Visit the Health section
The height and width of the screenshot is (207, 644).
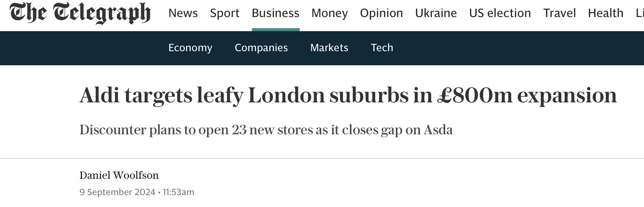coord(605,13)
